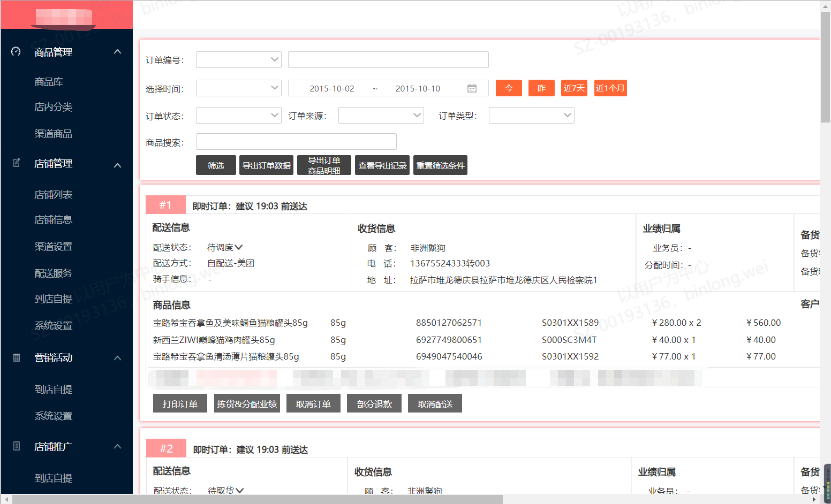Image resolution: width=831 pixels, height=504 pixels.
Task: Open the 选择时间 type dropdown
Action: (239, 88)
